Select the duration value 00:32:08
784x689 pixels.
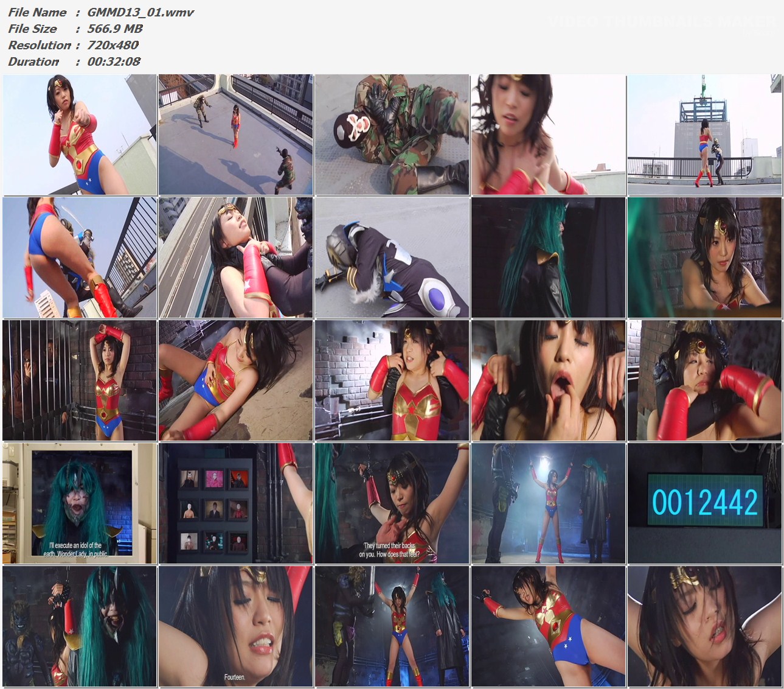(x=114, y=61)
